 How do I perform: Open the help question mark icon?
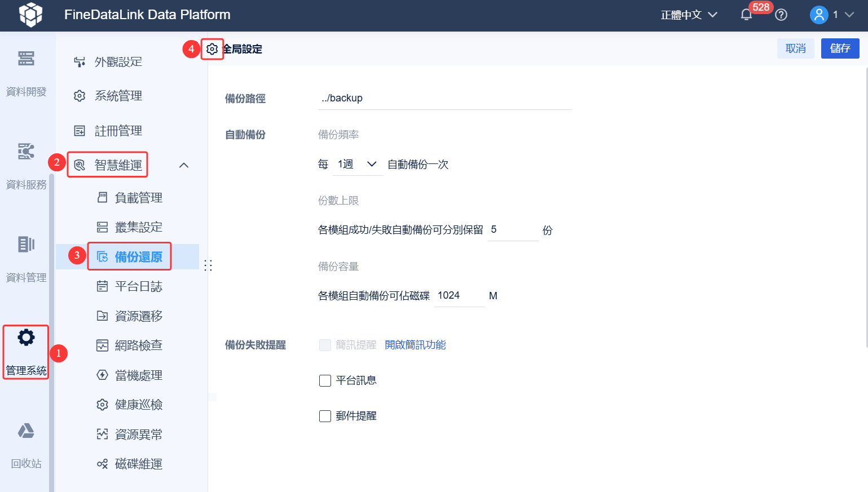pos(781,15)
